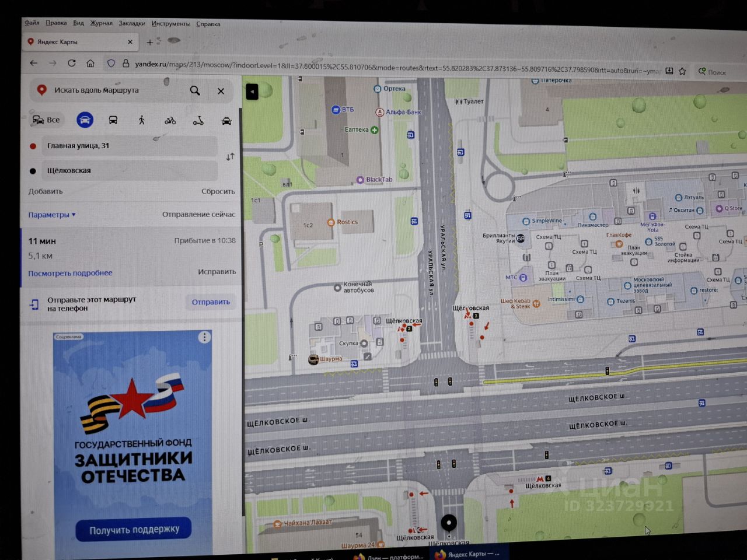The image size is (747, 560).
Task: Open the ad options three-dot menu
Action: (x=204, y=337)
